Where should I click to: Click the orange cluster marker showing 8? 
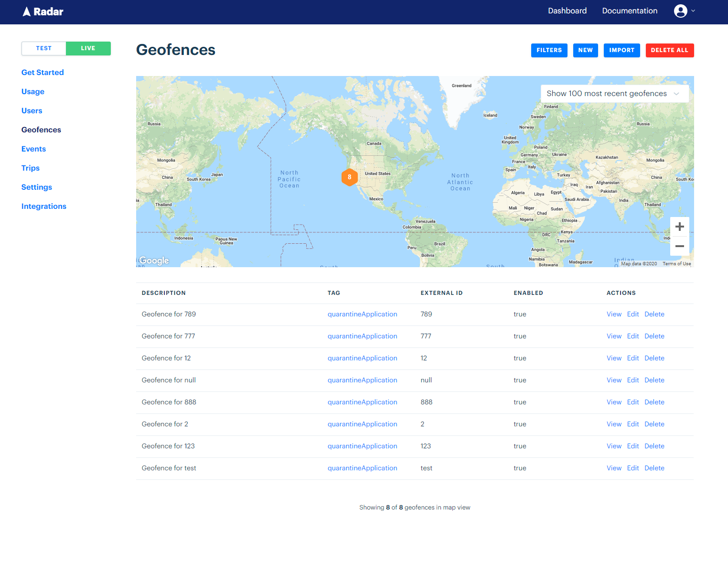[350, 177]
